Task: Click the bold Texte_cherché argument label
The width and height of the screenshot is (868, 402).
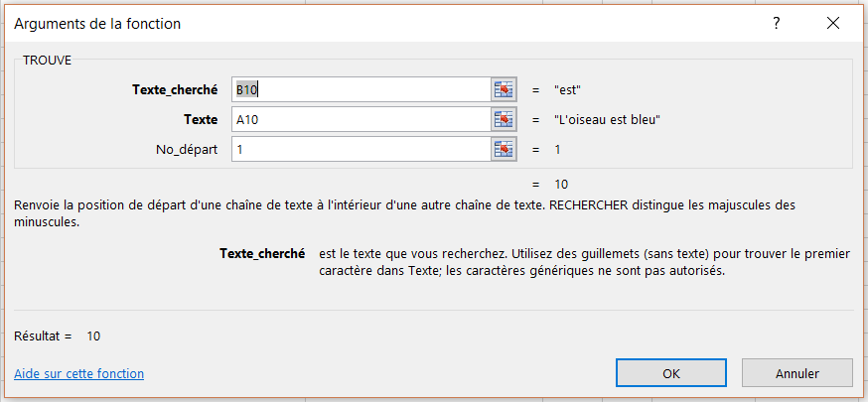Action: pos(174,90)
